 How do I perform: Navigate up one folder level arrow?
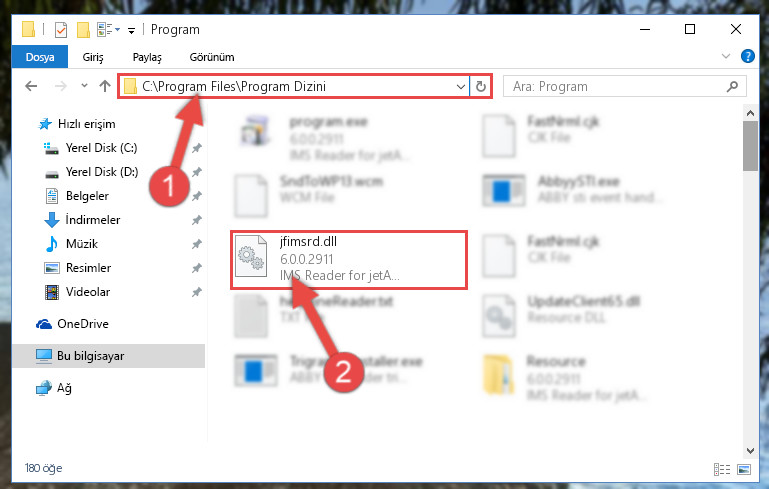pos(104,86)
